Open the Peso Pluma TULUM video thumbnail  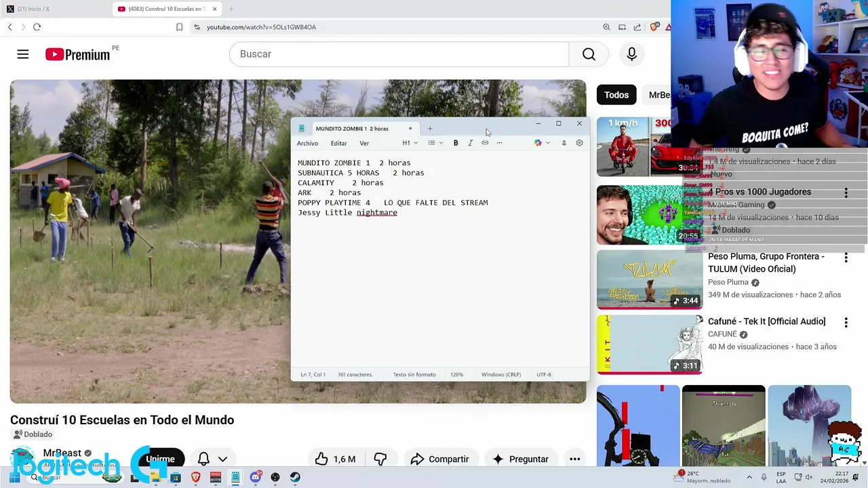pyautogui.click(x=650, y=280)
